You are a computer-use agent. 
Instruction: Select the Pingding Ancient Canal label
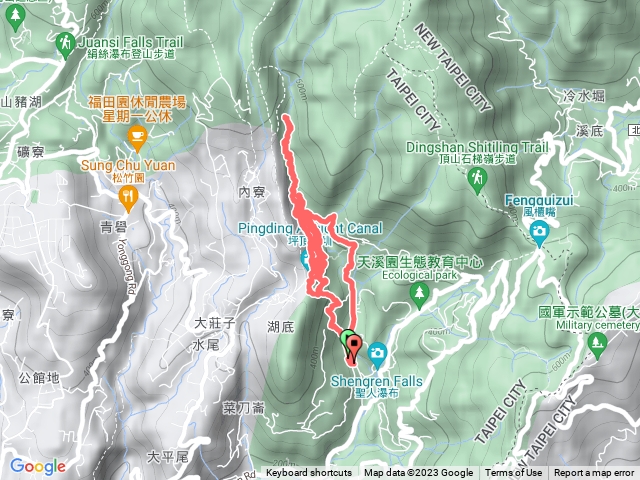point(310,233)
